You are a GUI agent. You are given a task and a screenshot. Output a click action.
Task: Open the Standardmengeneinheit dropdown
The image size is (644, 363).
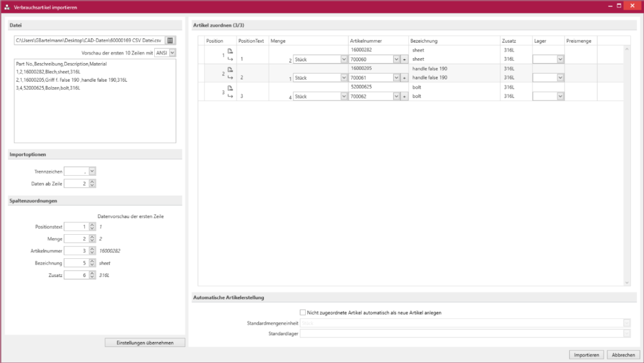(x=627, y=323)
